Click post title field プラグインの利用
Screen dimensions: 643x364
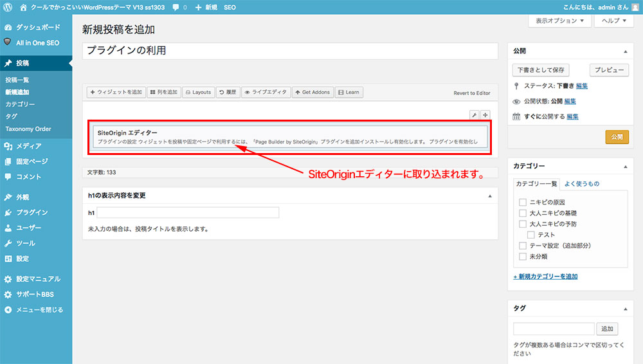tap(291, 51)
